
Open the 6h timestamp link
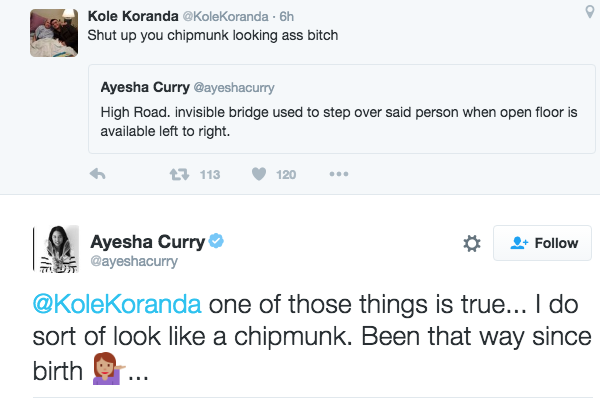(x=287, y=16)
